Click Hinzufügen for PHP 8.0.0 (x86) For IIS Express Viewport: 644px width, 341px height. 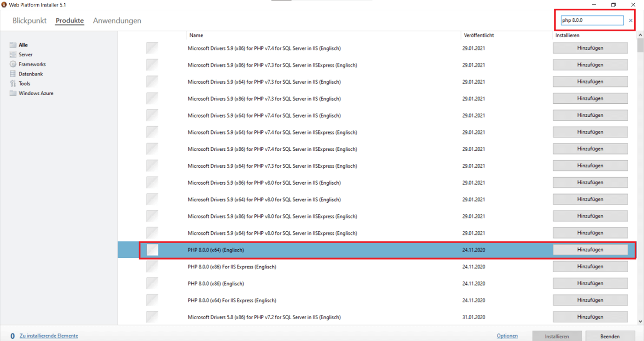pos(590,267)
